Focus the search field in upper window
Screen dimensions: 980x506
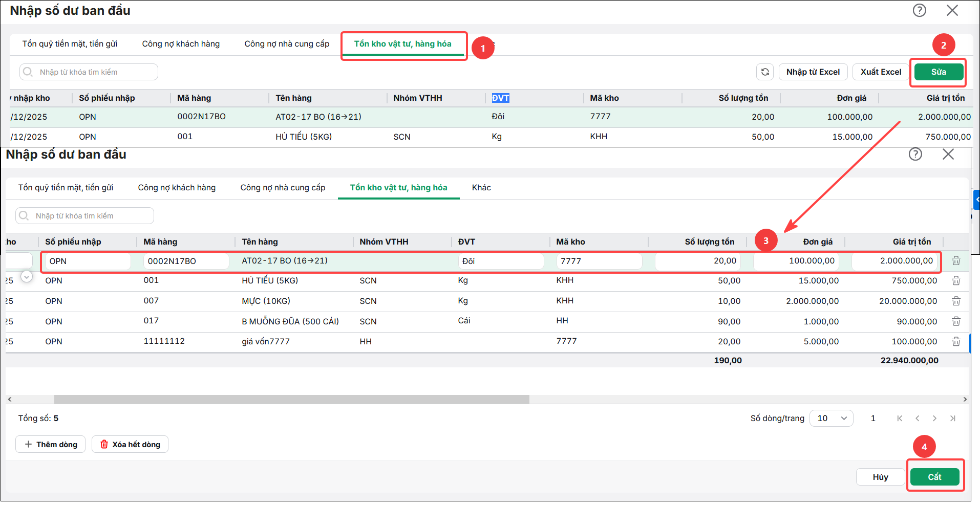(x=89, y=72)
